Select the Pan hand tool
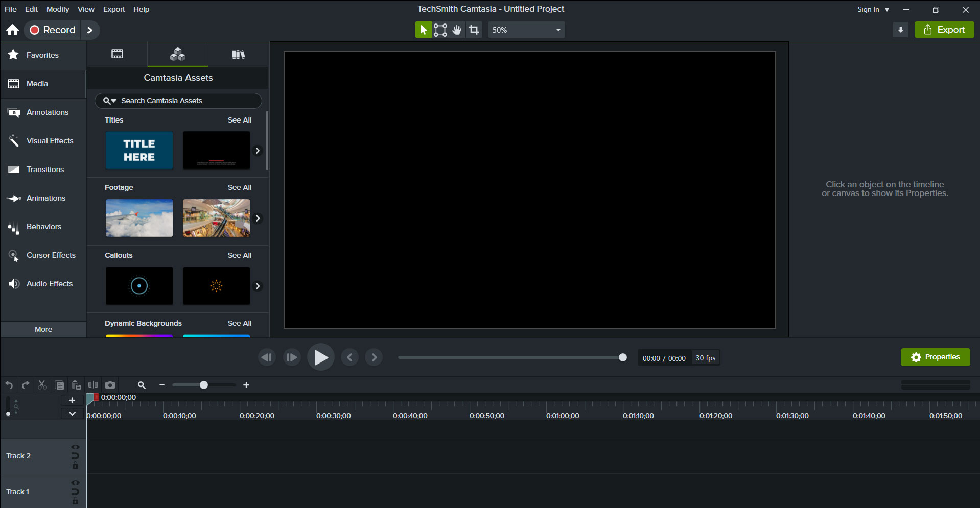The image size is (980, 508). [x=457, y=30]
